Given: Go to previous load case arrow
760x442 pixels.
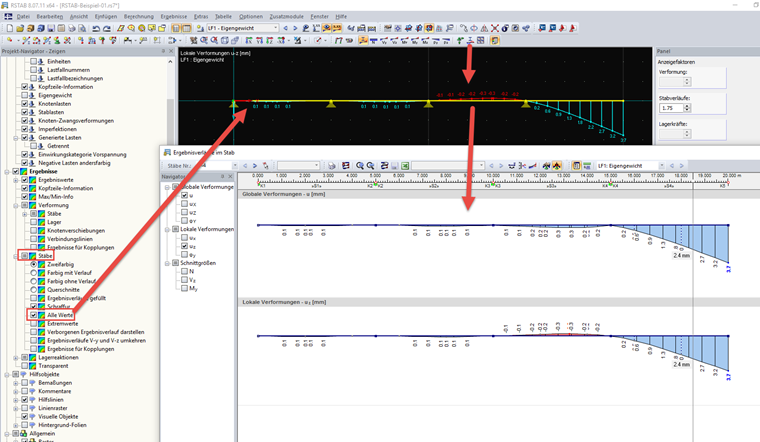Looking at the screenshot, I should (x=285, y=29).
